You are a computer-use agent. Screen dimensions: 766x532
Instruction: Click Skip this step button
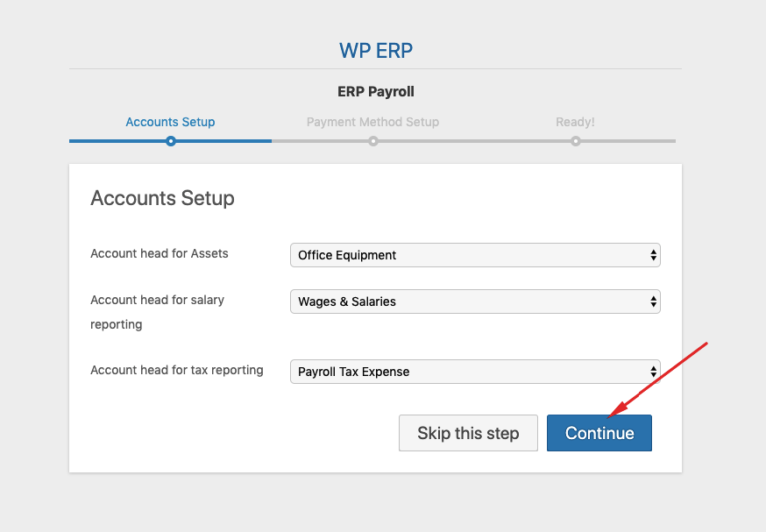click(468, 433)
